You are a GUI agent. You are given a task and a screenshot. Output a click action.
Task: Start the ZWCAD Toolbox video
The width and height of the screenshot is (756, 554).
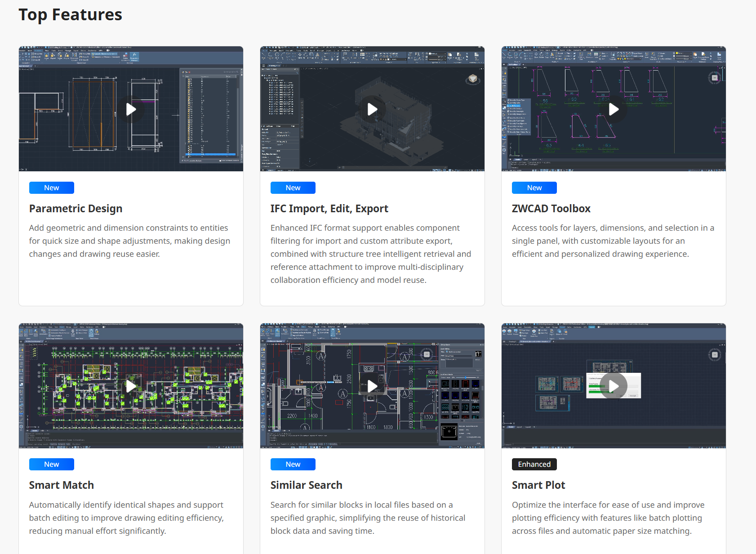click(x=614, y=109)
